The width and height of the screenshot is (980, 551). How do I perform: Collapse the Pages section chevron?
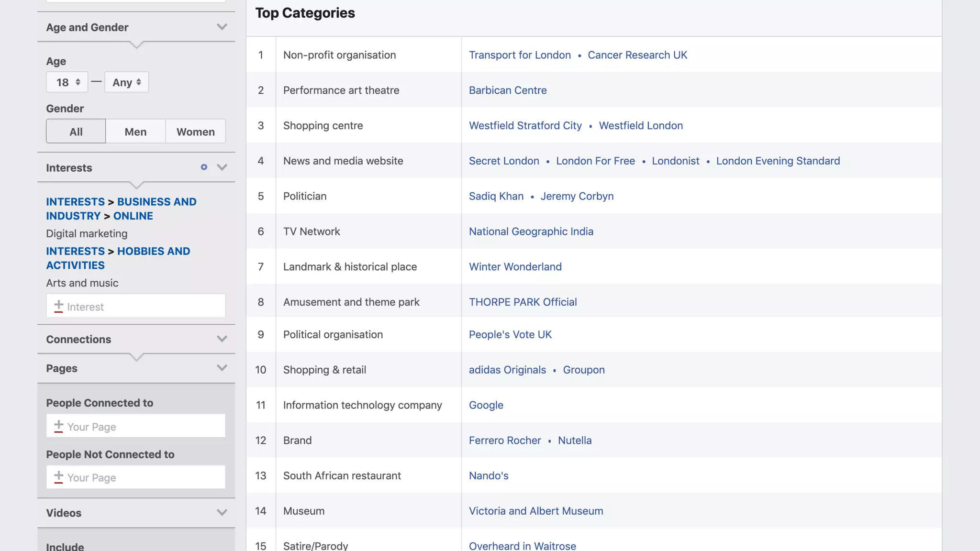coord(222,368)
